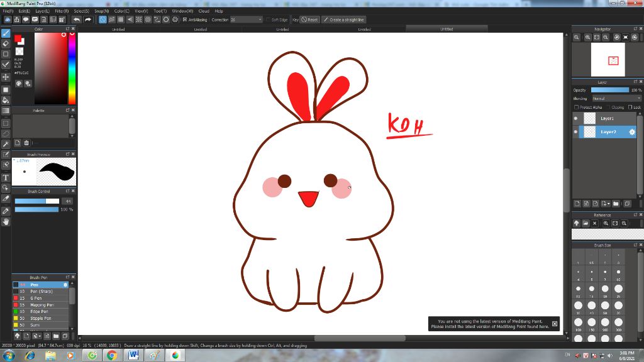Screen dimensions: 644x362
Task: Open Google Chrome from the taskbar
Action: (111, 356)
